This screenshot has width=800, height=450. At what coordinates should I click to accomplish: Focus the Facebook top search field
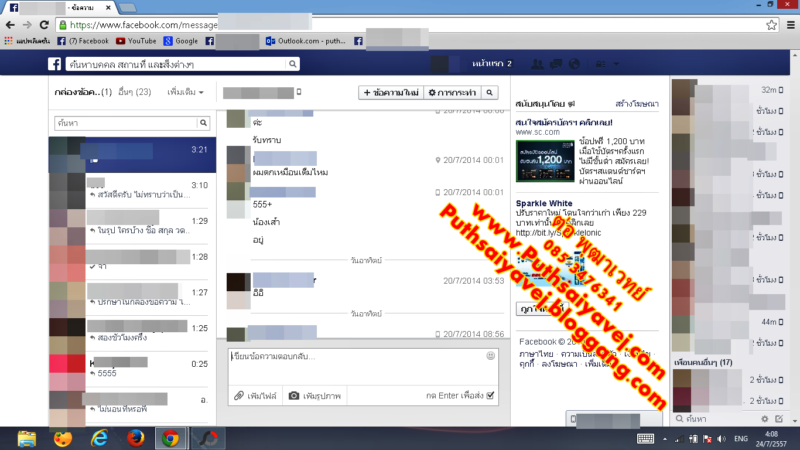pos(176,64)
